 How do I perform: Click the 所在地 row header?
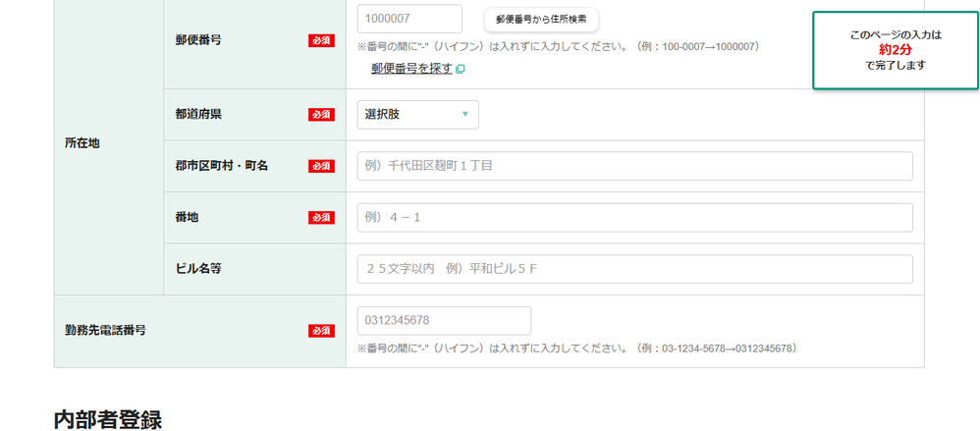coord(82,143)
